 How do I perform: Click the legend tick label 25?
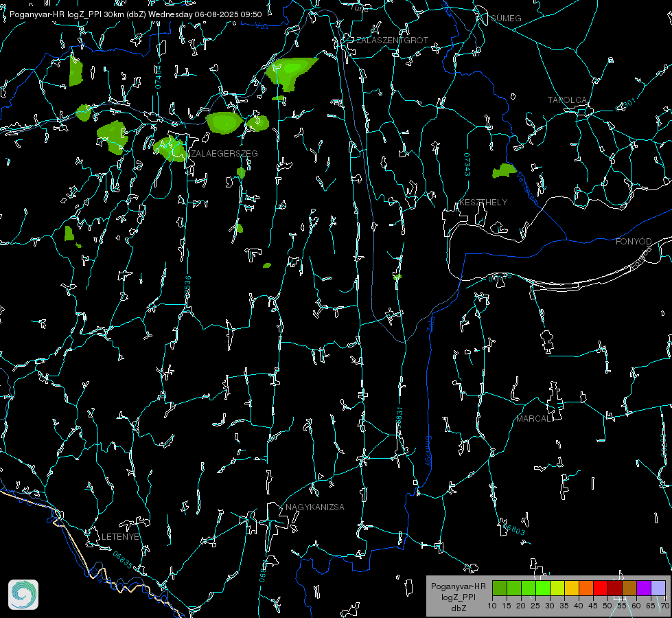(x=535, y=606)
